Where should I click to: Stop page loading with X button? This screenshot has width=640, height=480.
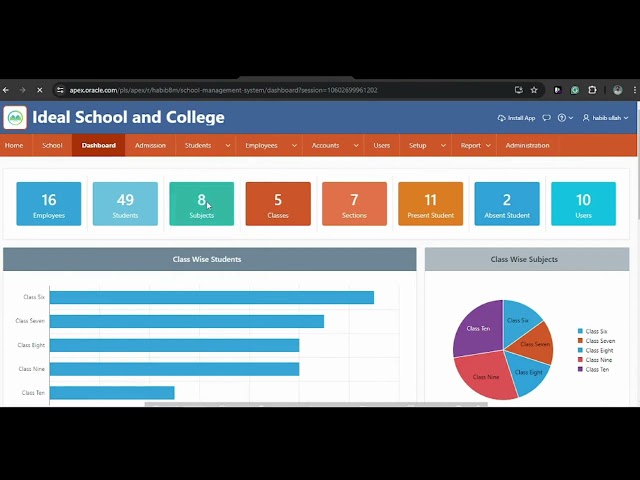tap(40, 90)
